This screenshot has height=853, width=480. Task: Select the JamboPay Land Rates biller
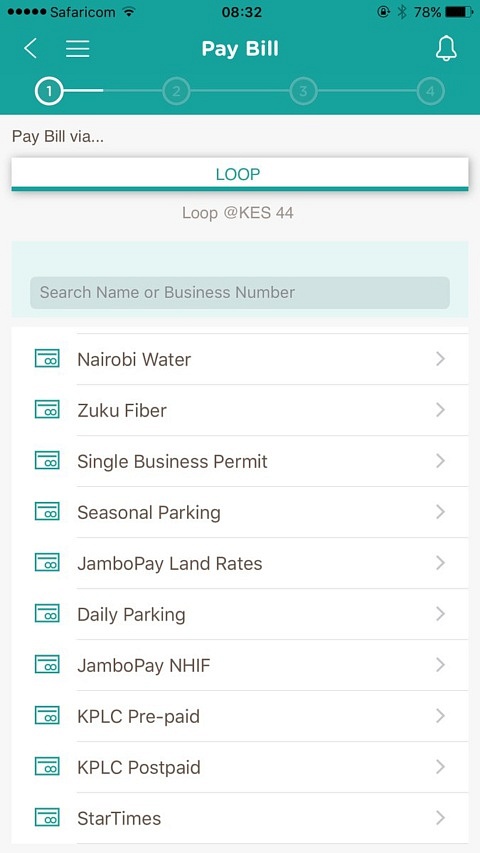[x=239, y=563]
